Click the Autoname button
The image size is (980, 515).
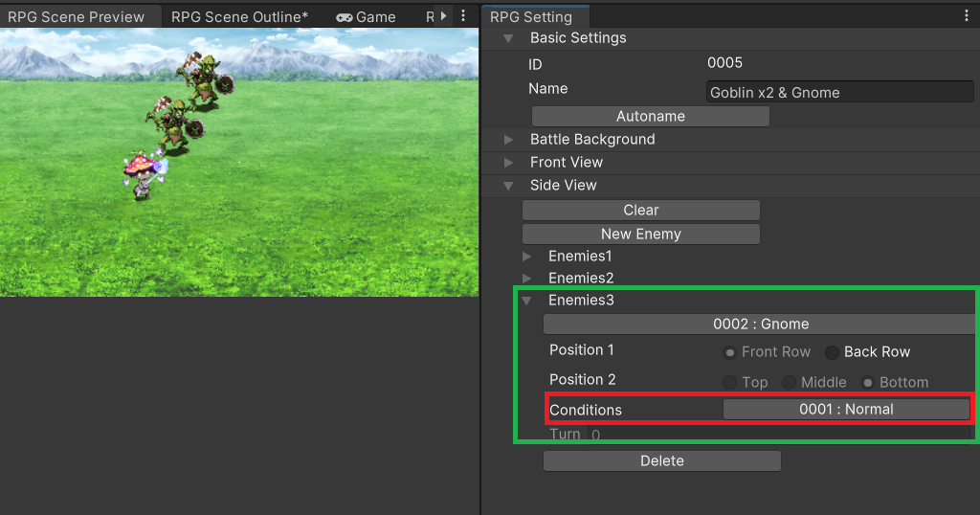651,116
